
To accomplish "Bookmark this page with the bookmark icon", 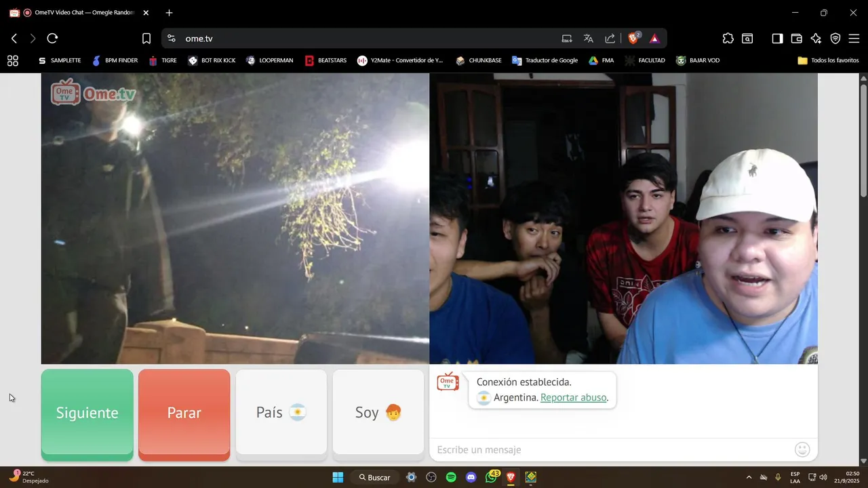I will [146, 39].
